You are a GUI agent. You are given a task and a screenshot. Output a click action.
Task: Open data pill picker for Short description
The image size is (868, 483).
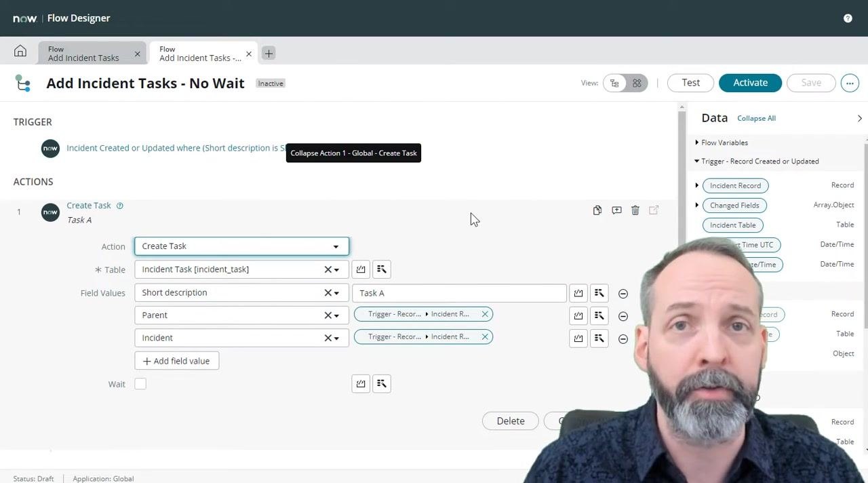point(599,293)
